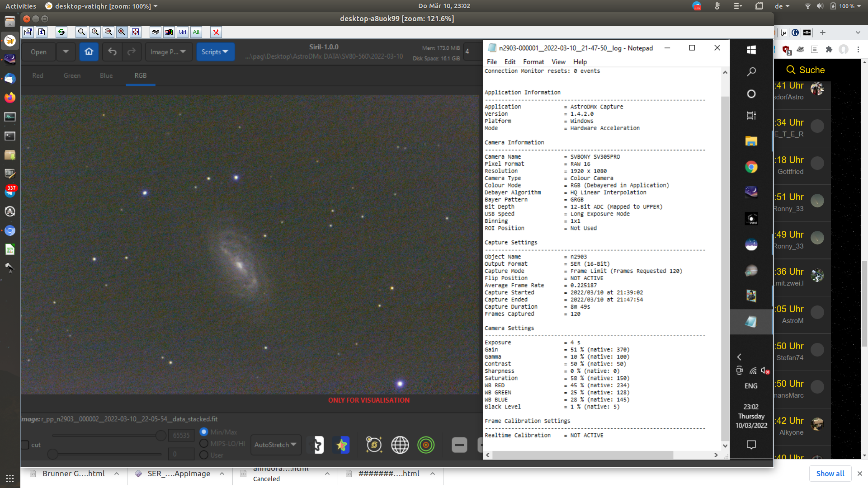Viewport: 868px width, 488px height.
Task: Expand the Image Processing menu
Action: (x=169, y=52)
